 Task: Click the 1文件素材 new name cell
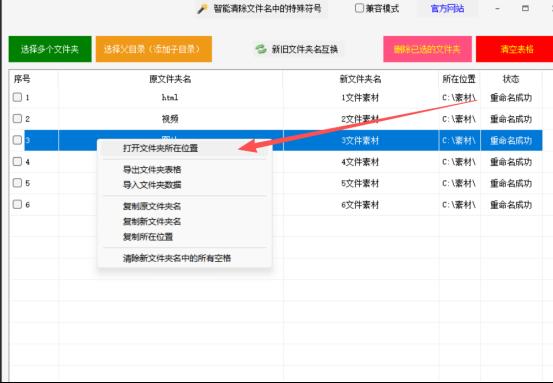coord(360,98)
